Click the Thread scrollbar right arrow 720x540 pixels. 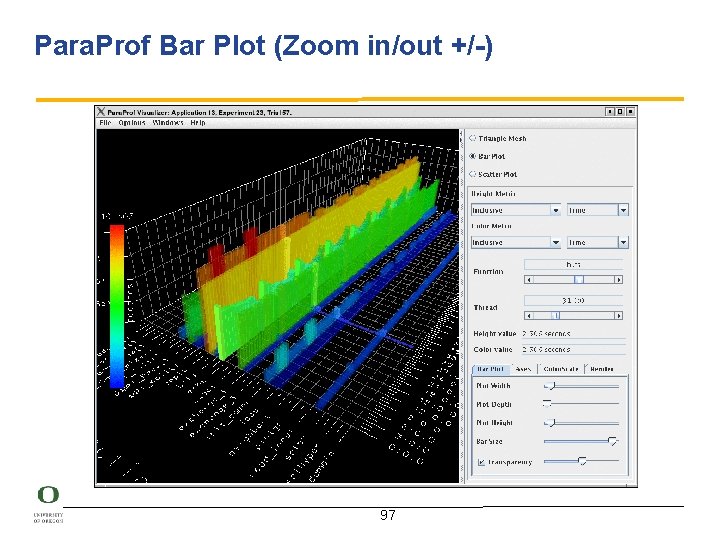[619, 315]
